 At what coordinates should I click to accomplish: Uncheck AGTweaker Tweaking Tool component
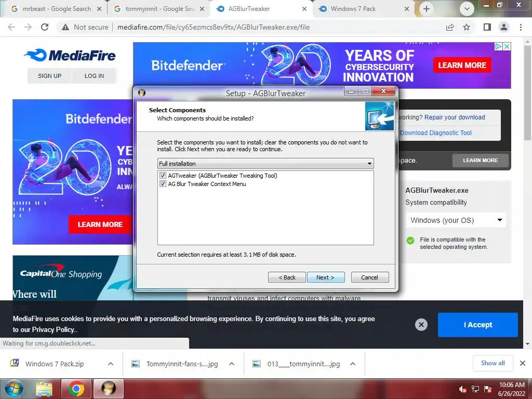163,176
